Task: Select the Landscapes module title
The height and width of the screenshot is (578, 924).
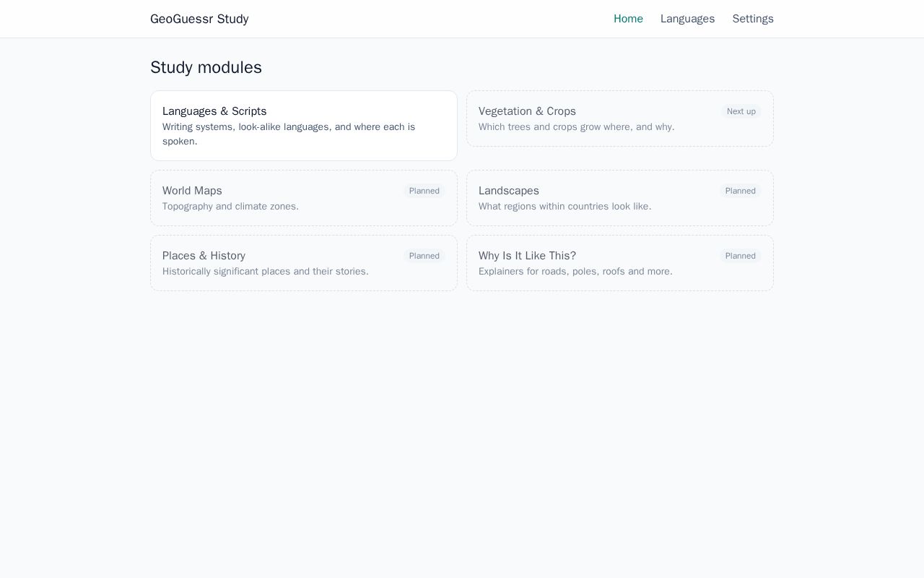Action: pyautogui.click(x=509, y=191)
